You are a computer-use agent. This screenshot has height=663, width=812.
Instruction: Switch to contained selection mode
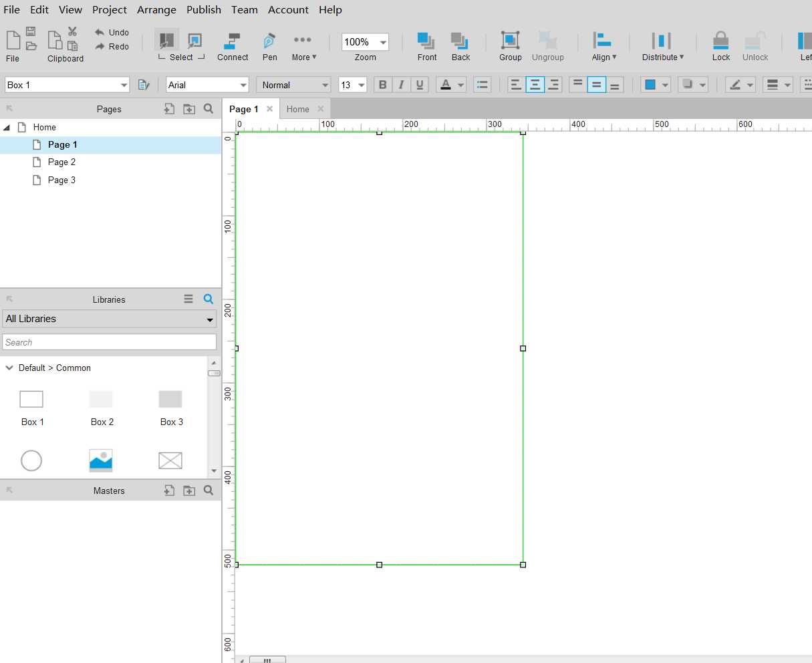[x=194, y=41]
